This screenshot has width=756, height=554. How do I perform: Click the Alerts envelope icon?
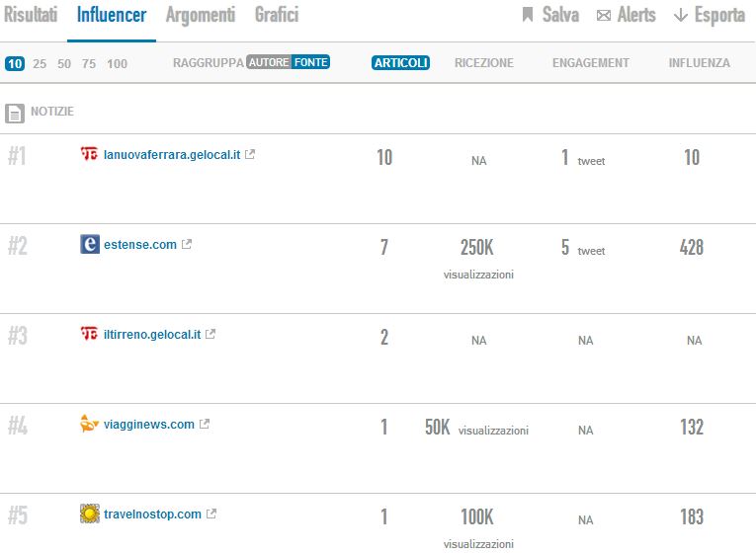604,16
